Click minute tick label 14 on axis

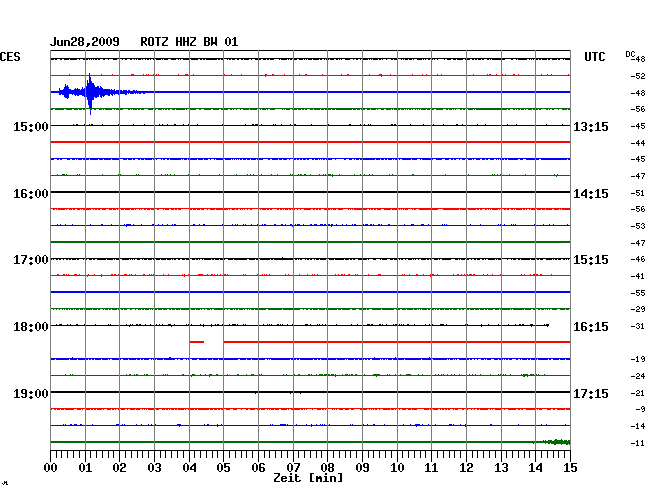(x=535, y=467)
